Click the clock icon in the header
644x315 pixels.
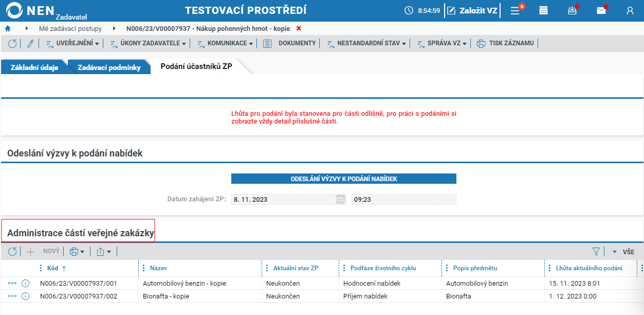click(409, 10)
